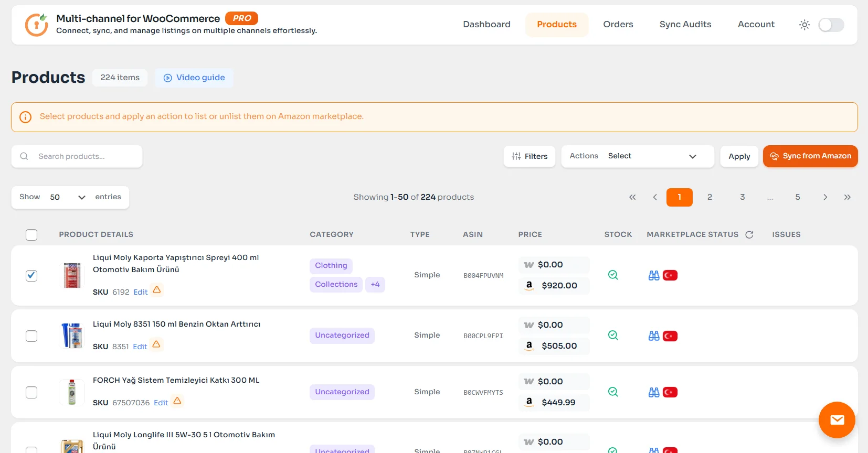Screen dimensions: 868x453
Task: Tick the select-all header checkbox
Action: (x=31, y=235)
